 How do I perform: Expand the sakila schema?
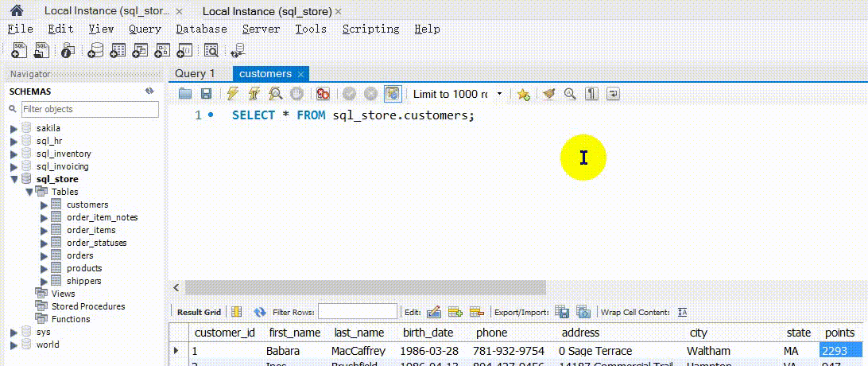(14, 128)
